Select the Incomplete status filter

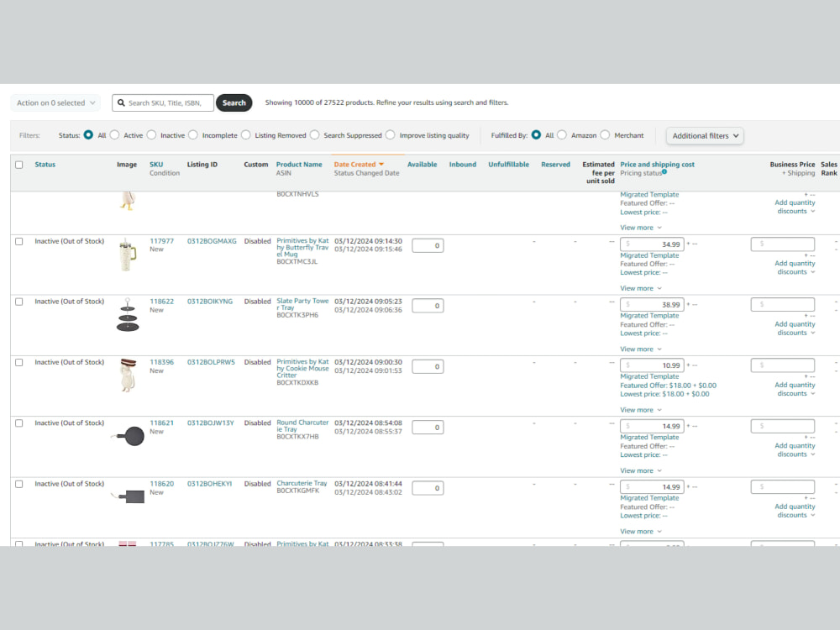point(193,135)
